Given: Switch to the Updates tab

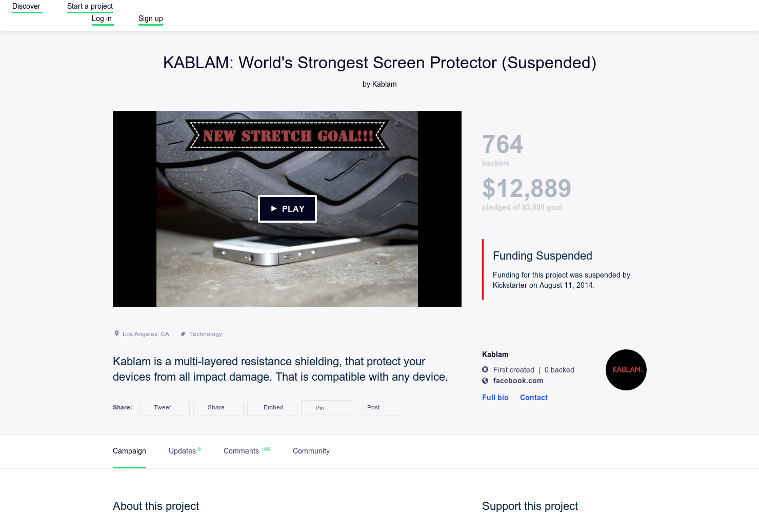Looking at the screenshot, I should pyautogui.click(x=182, y=451).
